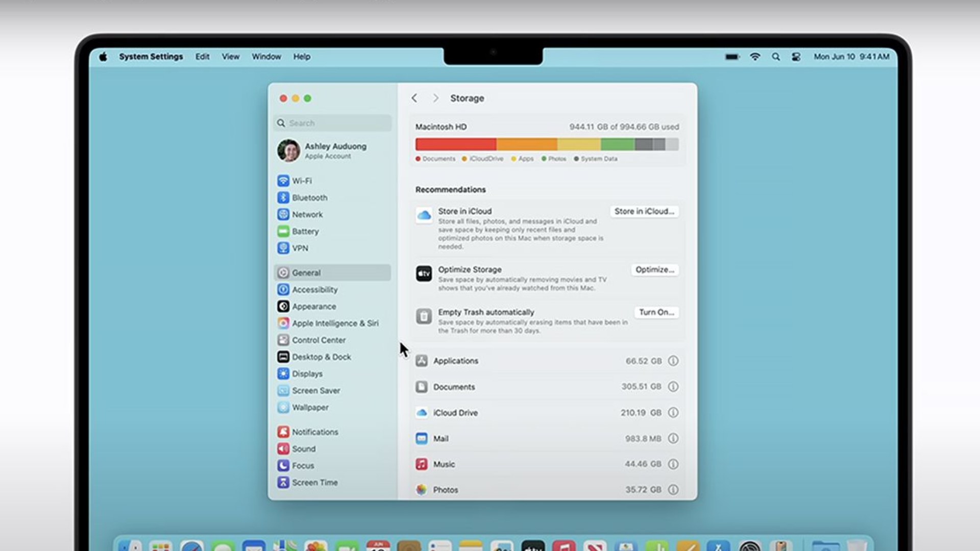Open Notifications settings
Viewport: 980px width, 551px height.
coord(332,432)
